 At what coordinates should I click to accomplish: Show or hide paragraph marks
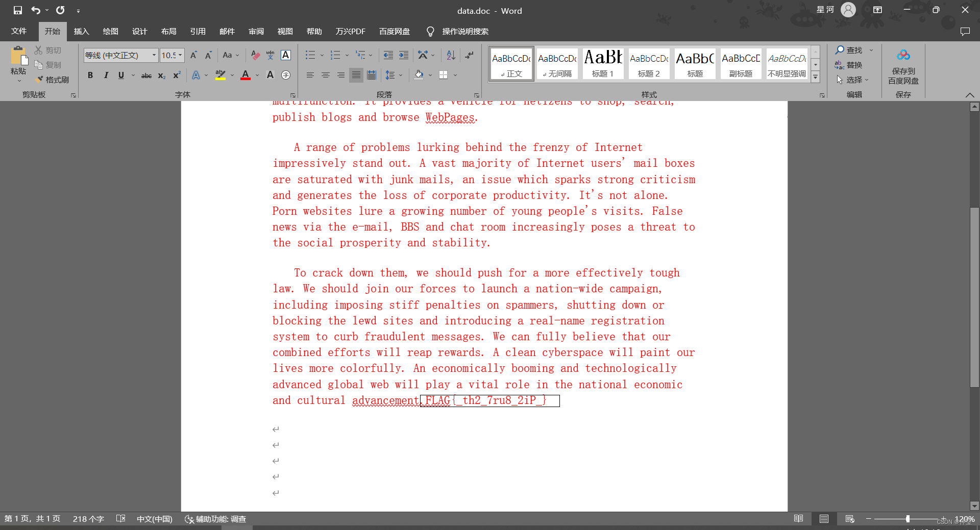[x=470, y=55]
